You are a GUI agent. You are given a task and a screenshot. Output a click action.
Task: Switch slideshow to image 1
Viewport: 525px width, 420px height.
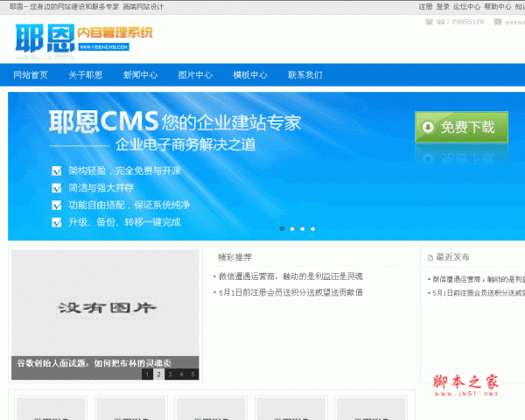click(x=147, y=374)
